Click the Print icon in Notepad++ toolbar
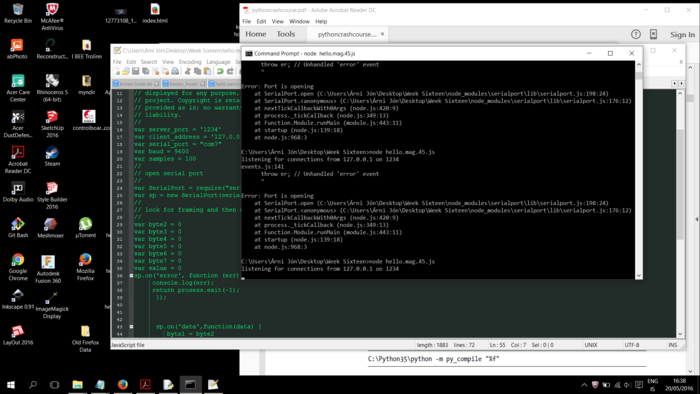The height and width of the screenshot is (394, 700). [175, 71]
